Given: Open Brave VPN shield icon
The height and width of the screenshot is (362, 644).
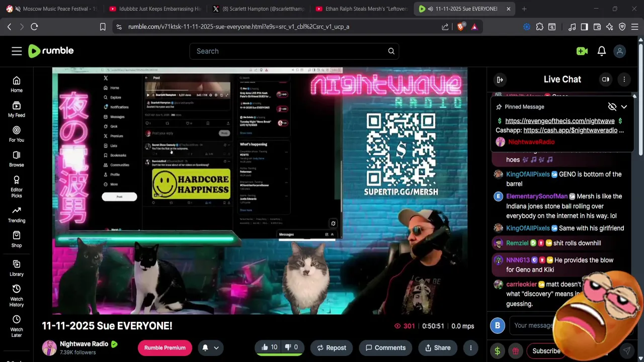Looking at the screenshot, I should click(x=622, y=27).
